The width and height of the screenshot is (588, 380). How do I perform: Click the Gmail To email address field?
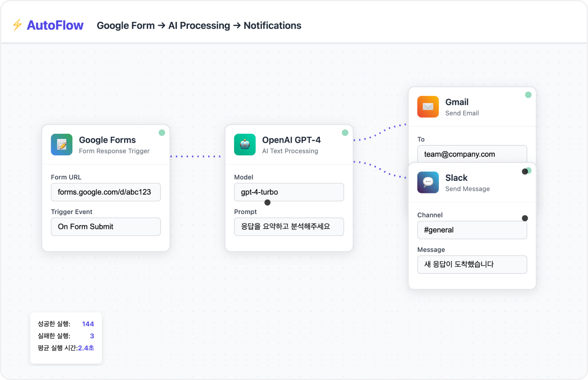tap(472, 154)
